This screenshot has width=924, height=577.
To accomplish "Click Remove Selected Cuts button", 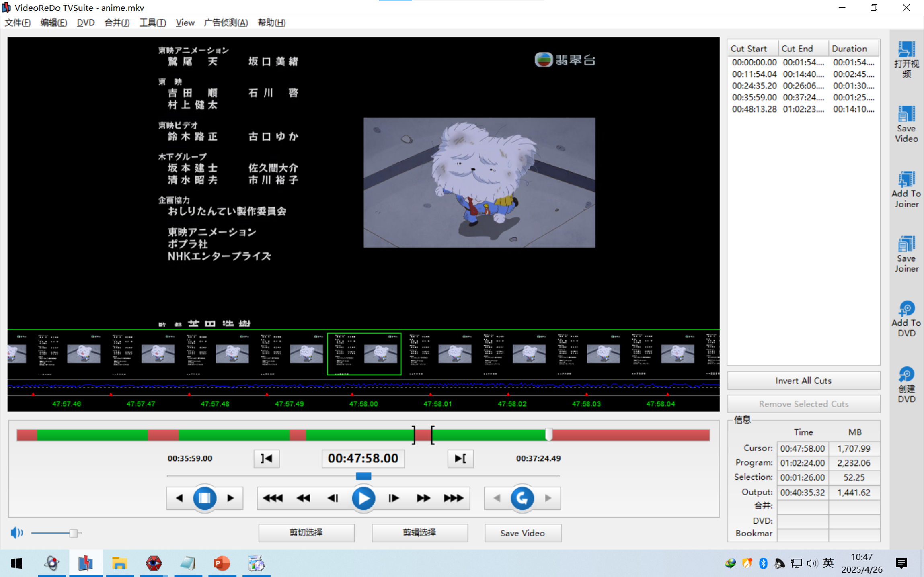I will [x=803, y=404].
